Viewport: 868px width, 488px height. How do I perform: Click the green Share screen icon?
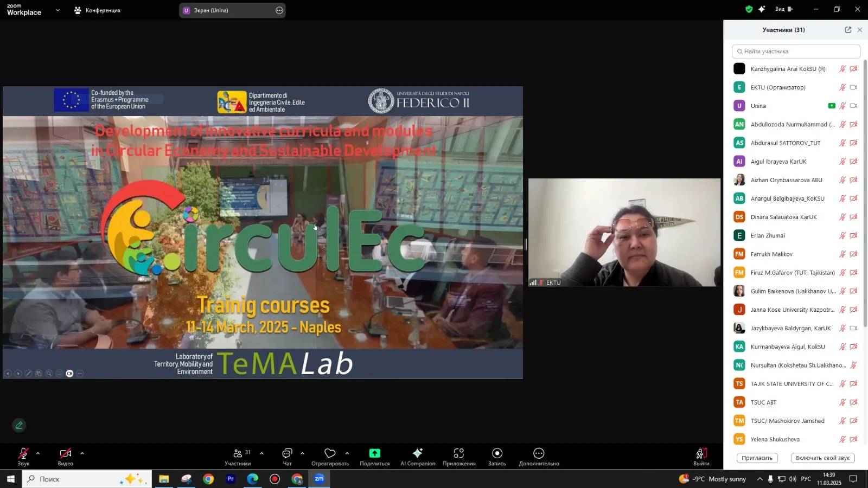point(374,454)
